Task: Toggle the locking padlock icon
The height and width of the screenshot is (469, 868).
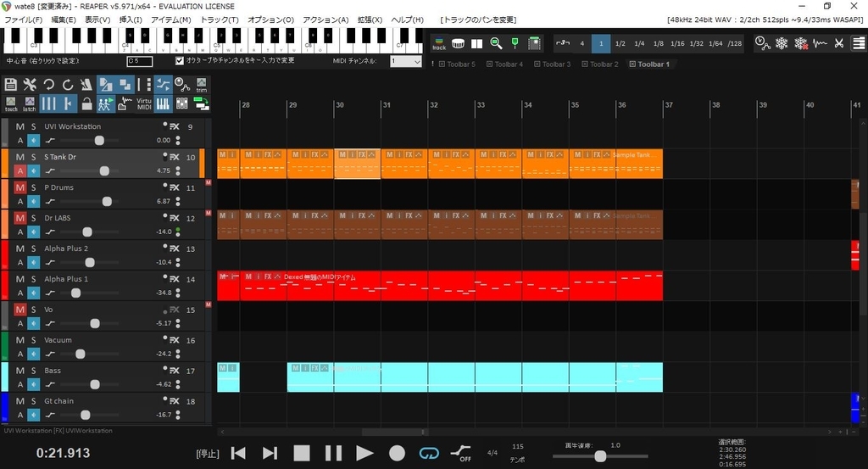Action: tap(86, 103)
